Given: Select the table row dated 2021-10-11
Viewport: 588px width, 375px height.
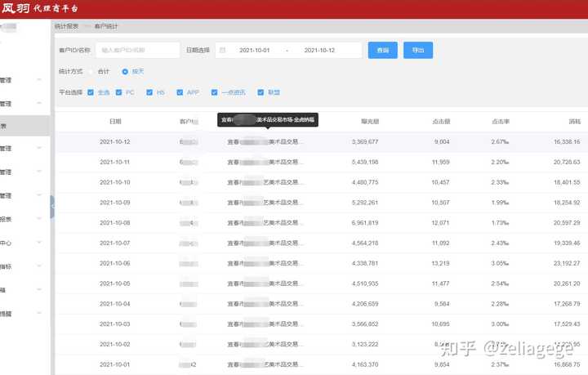Looking at the screenshot, I should tap(322, 162).
